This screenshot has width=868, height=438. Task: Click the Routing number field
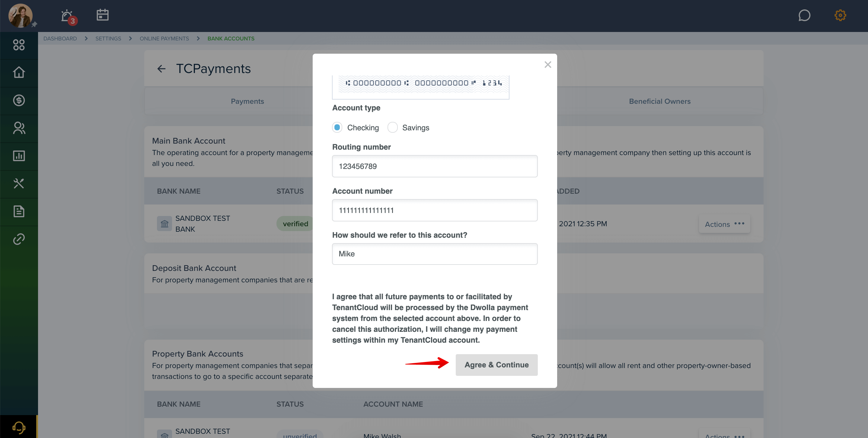coord(435,166)
